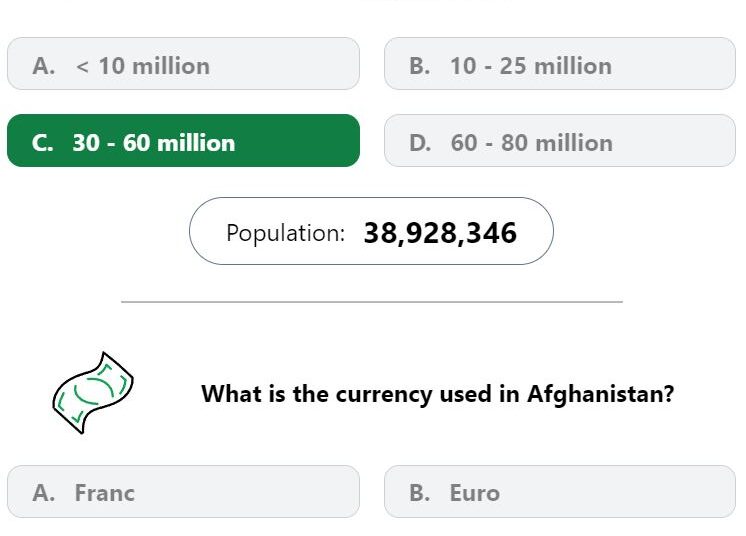Choose Euro as the currency answer
Screen dimensions: 746x536
coord(560,491)
